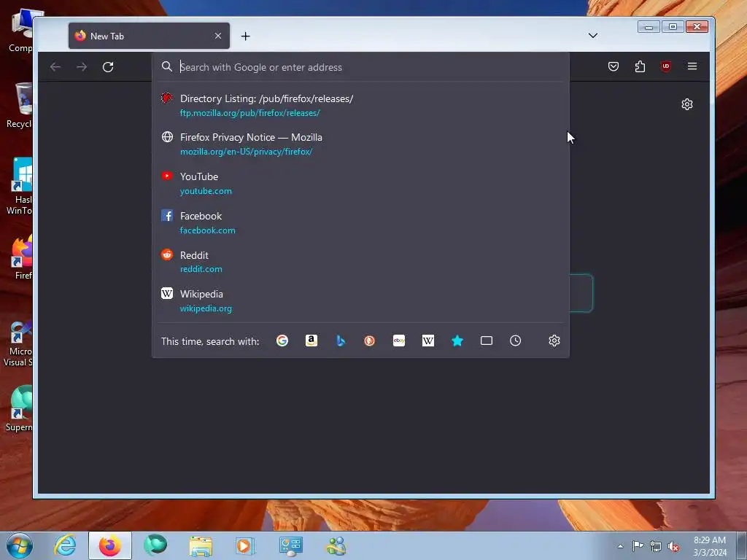Search in Bookmarks using star icon
747x560 pixels.
pos(457,341)
